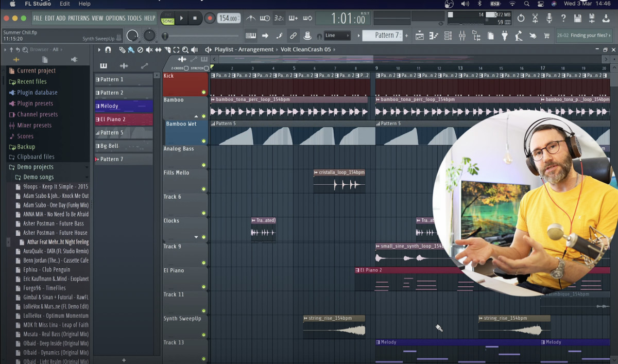Open the Playlist view icon

tap(419, 36)
